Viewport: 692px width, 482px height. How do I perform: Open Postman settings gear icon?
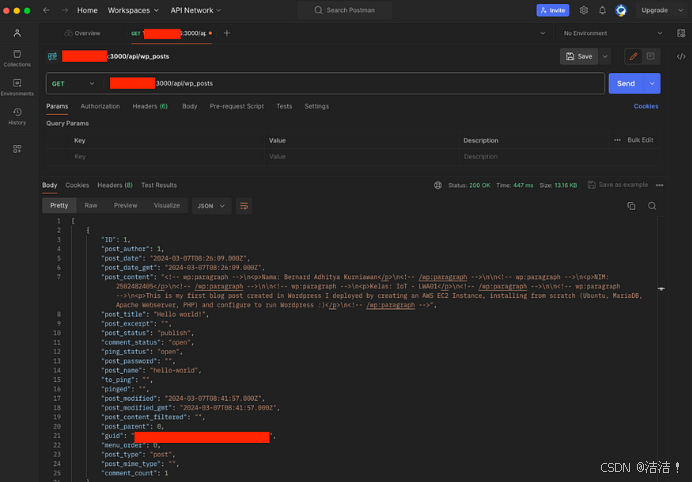584,10
